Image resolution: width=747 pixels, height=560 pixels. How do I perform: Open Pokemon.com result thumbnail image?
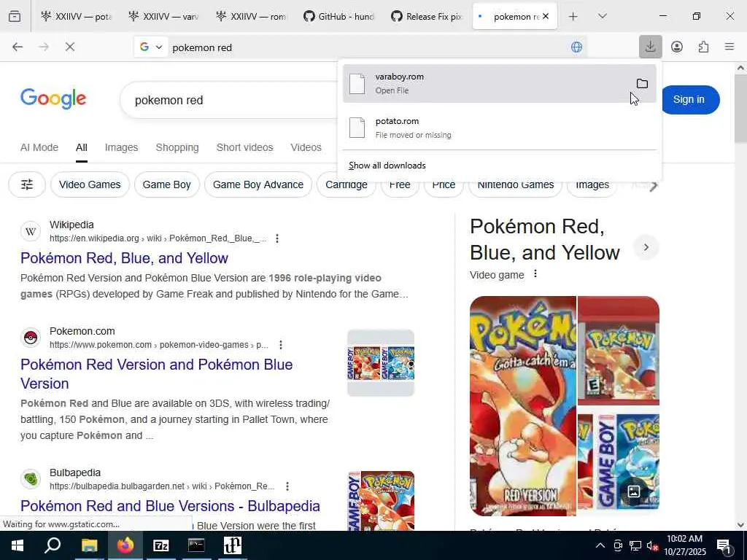381,363
